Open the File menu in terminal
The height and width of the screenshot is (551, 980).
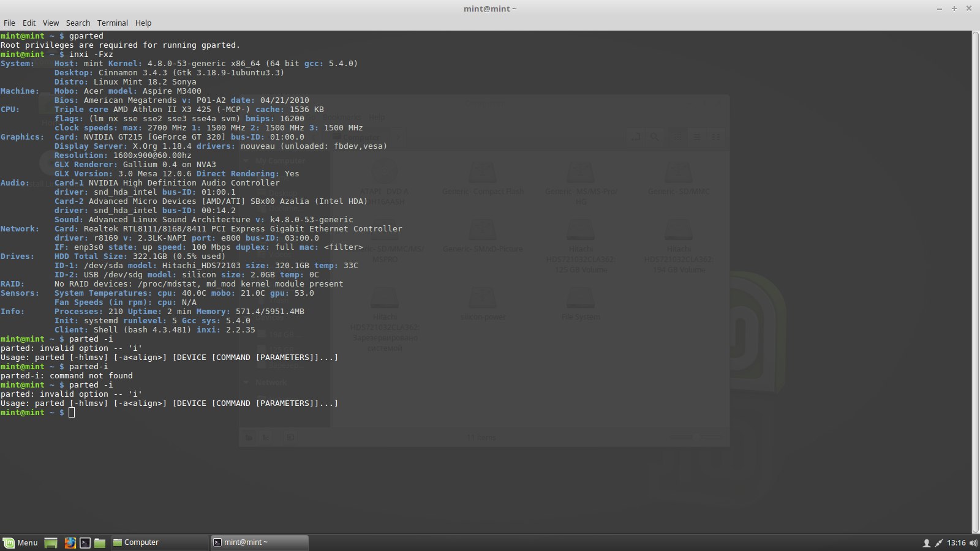click(9, 23)
